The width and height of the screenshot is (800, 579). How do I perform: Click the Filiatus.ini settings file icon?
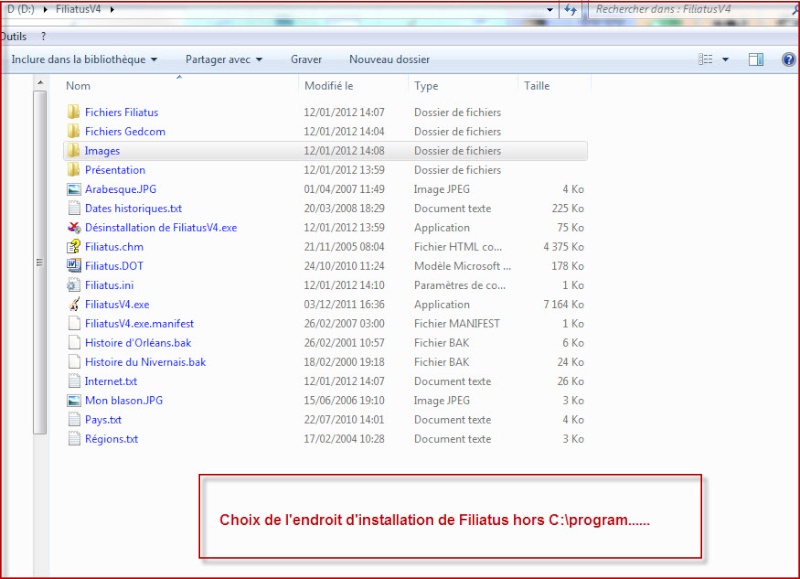click(74, 285)
